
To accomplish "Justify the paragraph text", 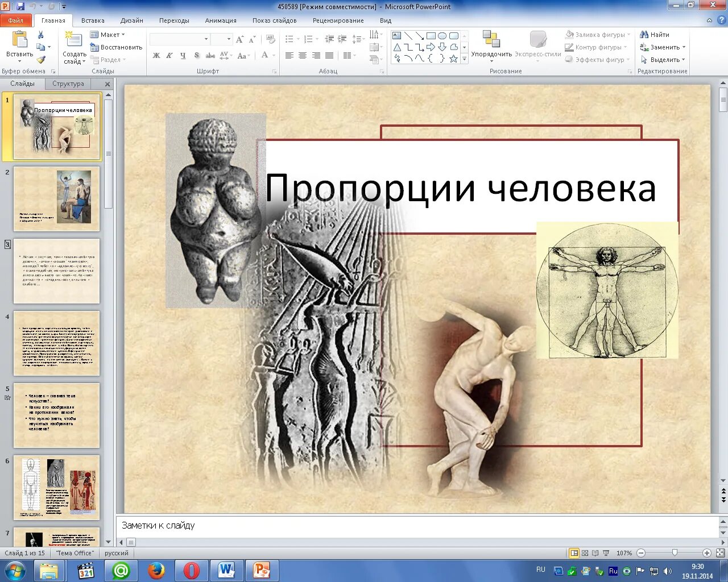I will point(329,56).
